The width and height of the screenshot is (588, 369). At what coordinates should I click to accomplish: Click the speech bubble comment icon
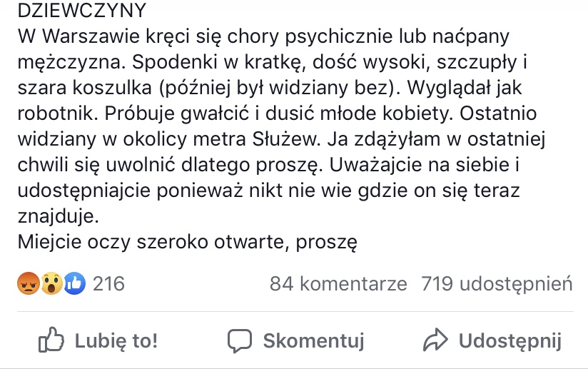240,340
